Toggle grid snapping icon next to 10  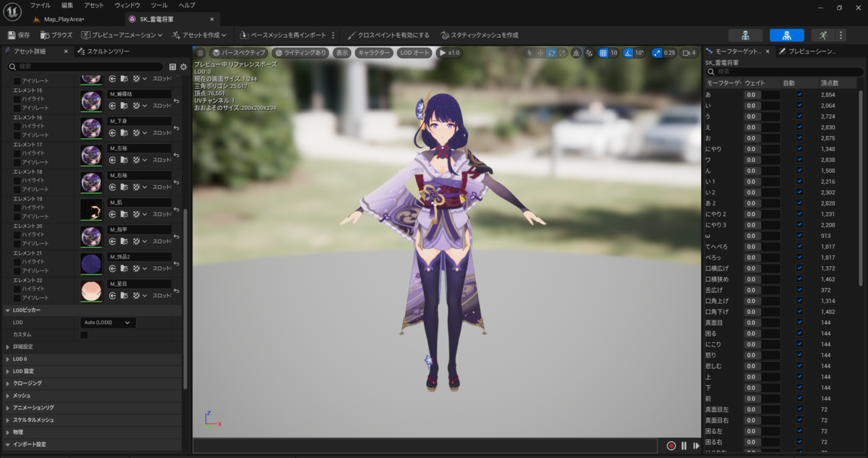(603, 53)
